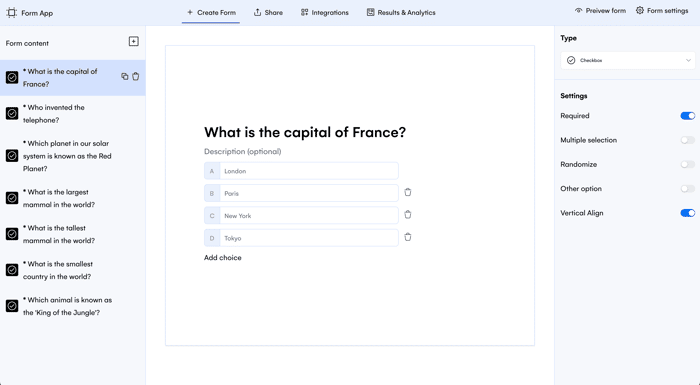Enable the Other option switch
This screenshot has width=700, height=385.
(x=688, y=189)
